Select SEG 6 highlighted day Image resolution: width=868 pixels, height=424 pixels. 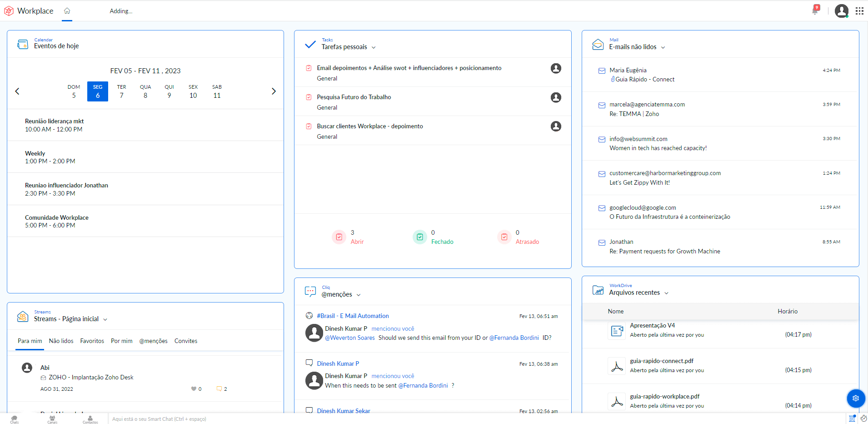coord(98,91)
